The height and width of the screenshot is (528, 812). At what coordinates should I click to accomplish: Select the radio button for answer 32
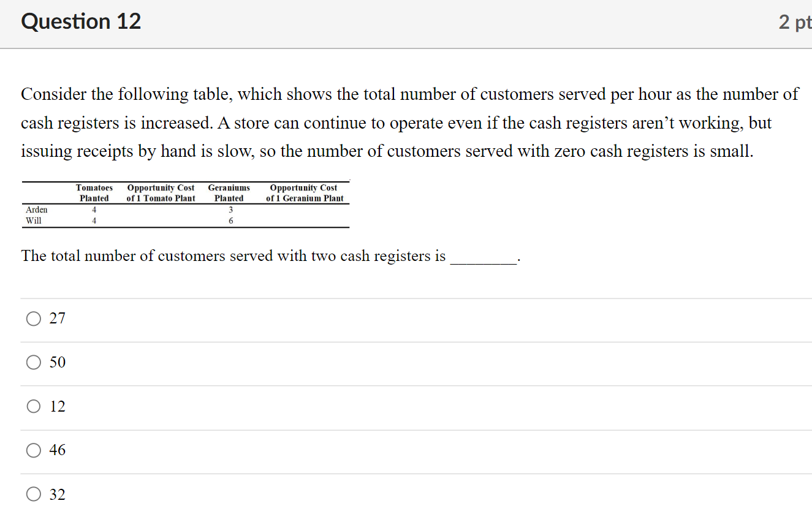[33, 494]
